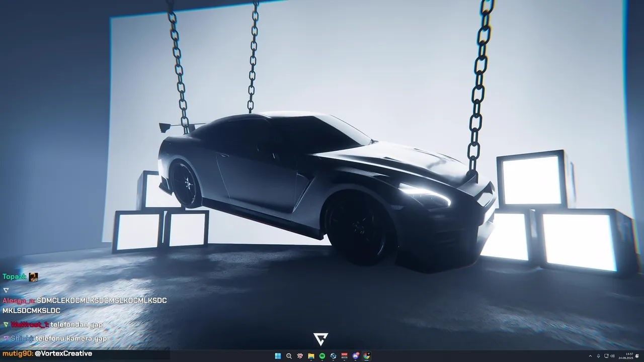This screenshot has width=644, height=362.
Task: Click the download arrow tray icon
Action: coord(598,356)
